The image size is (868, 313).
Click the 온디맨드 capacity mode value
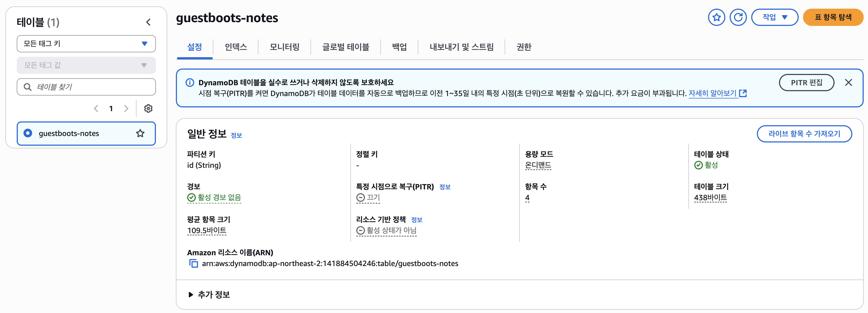538,165
